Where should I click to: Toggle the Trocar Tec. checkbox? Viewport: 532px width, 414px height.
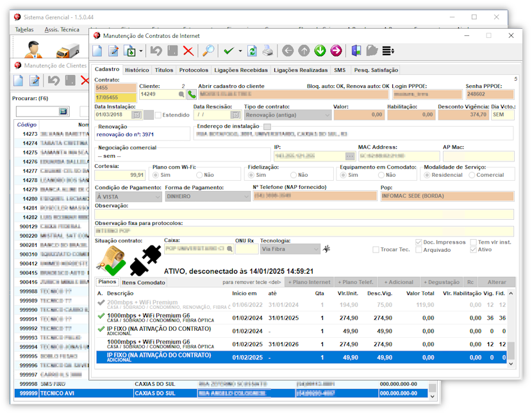click(x=376, y=249)
